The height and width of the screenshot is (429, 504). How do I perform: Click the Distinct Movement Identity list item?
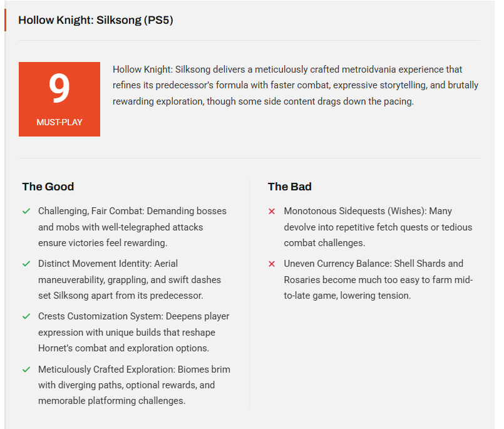point(130,279)
